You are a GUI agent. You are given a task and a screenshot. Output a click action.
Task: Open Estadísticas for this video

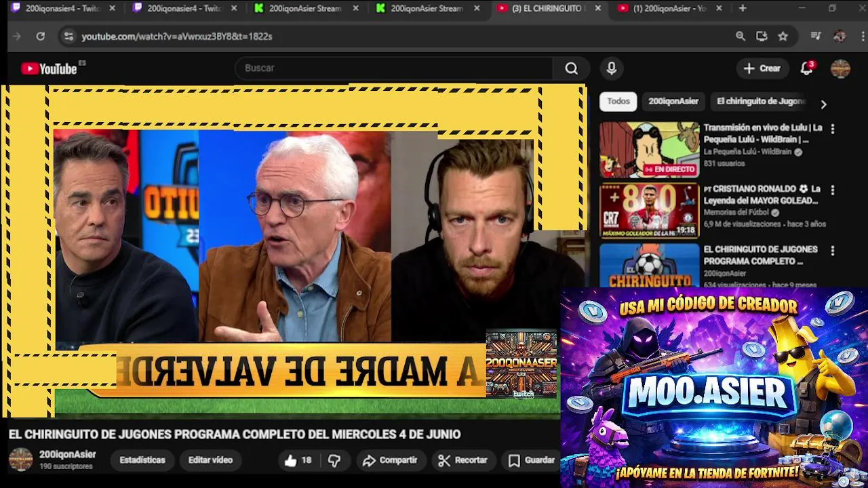point(142,460)
